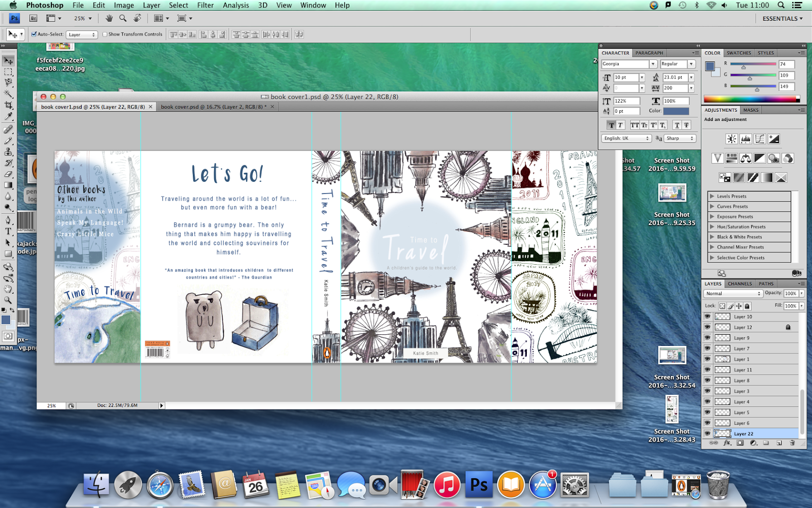This screenshot has height=508, width=812.
Task: Open the font size dropdown in Character panel
Action: click(x=642, y=77)
